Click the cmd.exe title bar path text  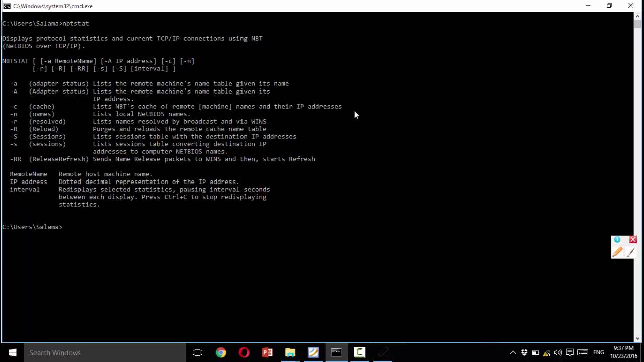point(53,6)
